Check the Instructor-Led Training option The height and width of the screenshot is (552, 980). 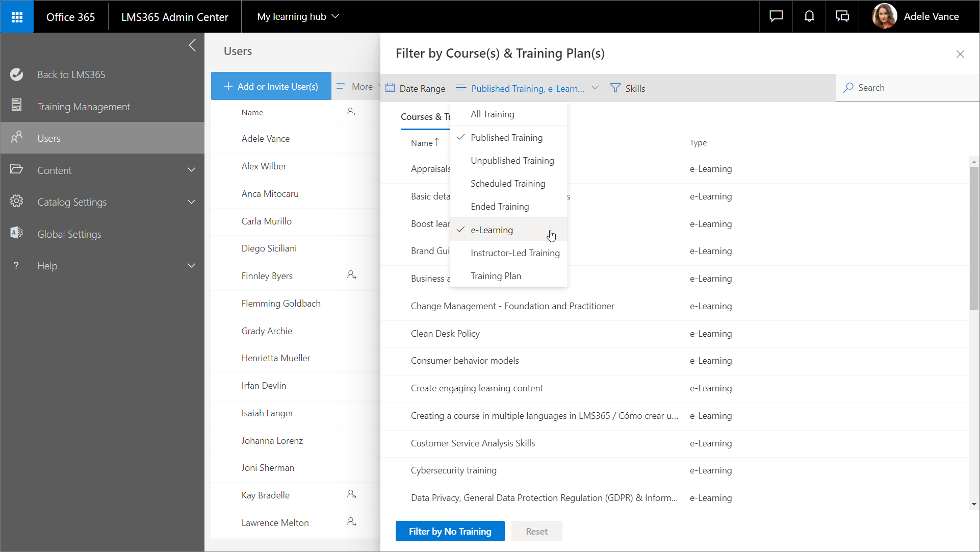tap(514, 253)
